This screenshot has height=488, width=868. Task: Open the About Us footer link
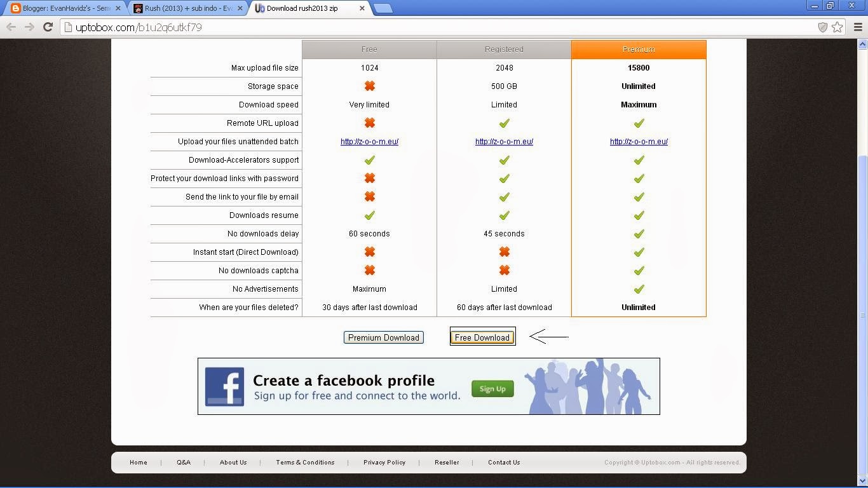(233, 463)
